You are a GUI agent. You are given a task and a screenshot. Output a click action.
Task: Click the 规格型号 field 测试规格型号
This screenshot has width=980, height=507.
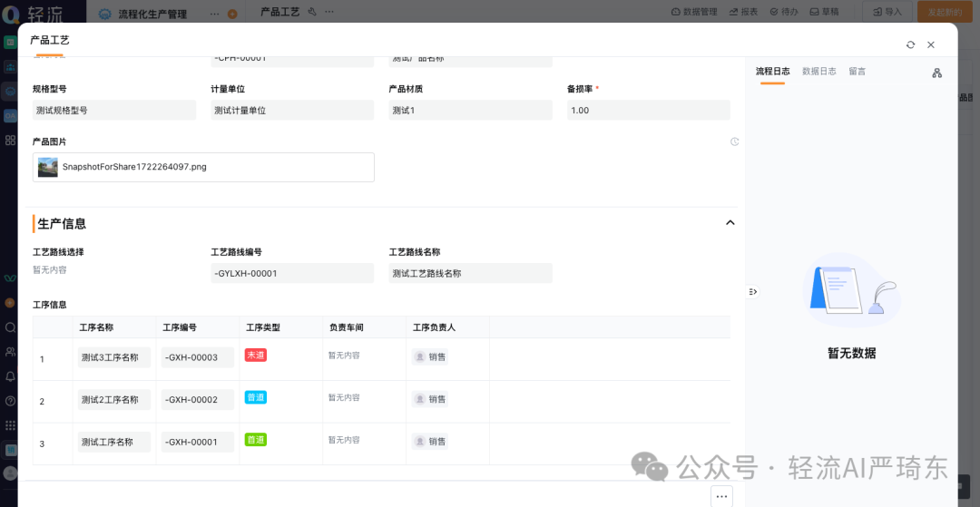(114, 111)
